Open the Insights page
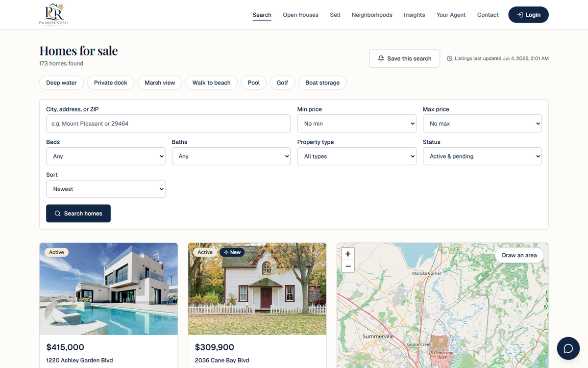588x368 pixels. [415, 15]
